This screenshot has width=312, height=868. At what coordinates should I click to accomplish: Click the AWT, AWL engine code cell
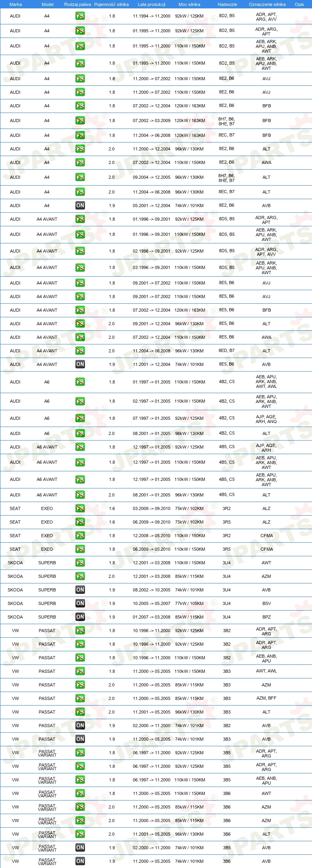coord(267,671)
